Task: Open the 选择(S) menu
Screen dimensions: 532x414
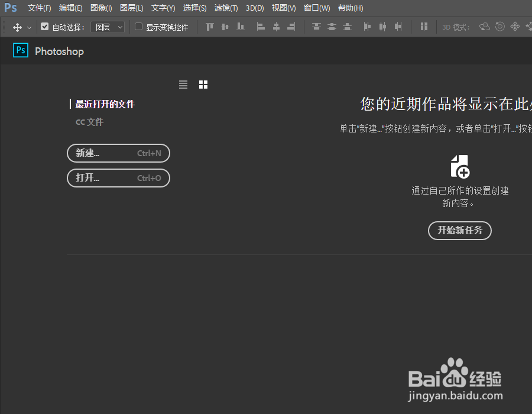Action: tap(194, 8)
